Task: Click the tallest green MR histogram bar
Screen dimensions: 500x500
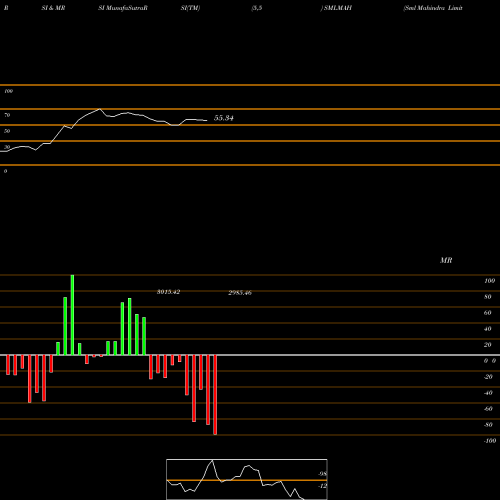Action: (x=72, y=315)
